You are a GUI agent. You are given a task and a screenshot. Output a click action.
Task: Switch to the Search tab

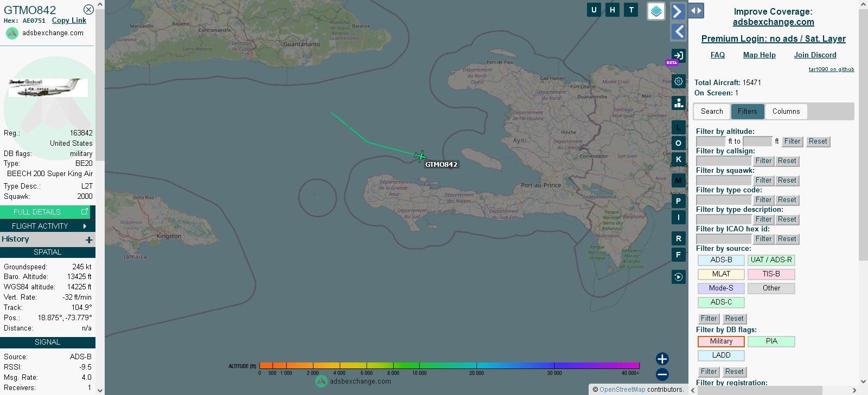[x=712, y=112]
